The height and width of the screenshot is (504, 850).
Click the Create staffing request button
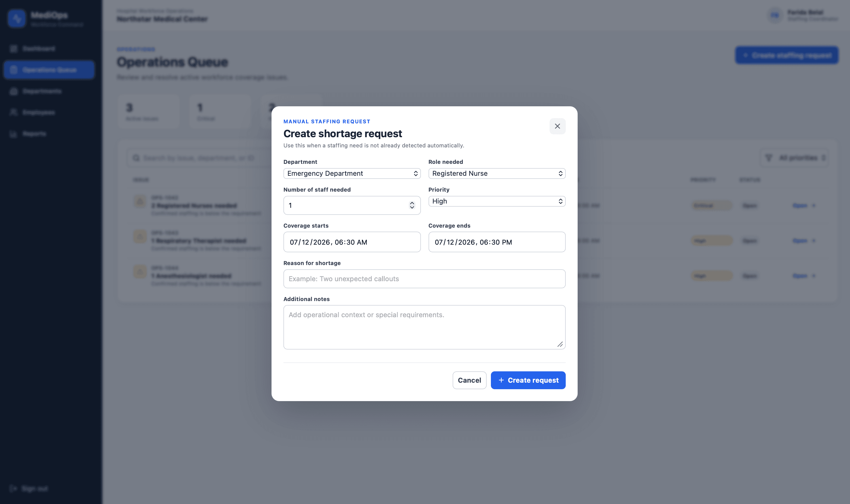(x=787, y=55)
